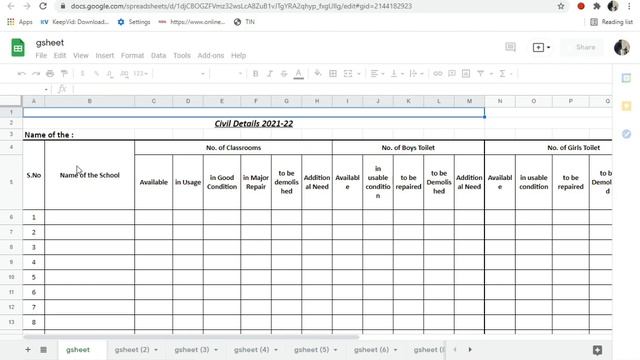Format selection as currency

pyautogui.click(x=82, y=73)
